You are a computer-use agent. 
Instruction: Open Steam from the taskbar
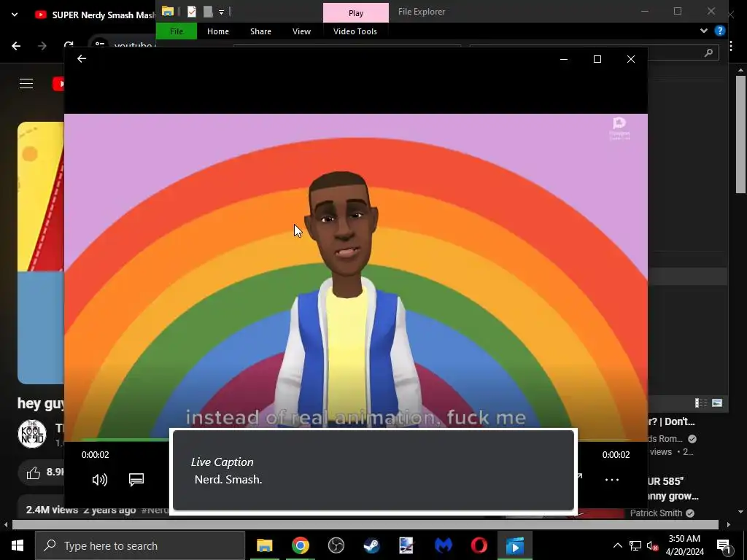pos(371,545)
